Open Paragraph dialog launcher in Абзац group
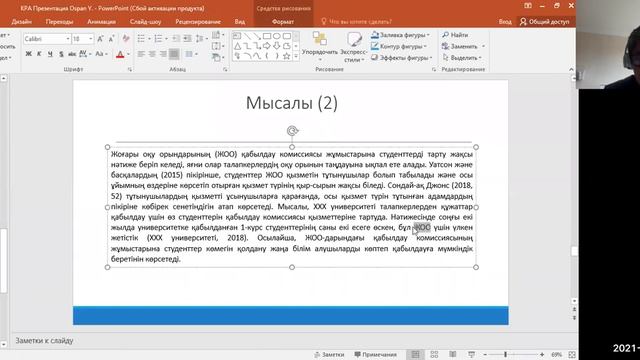Image resolution: width=640 pixels, height=360 pixels. (x=225, y=70)
